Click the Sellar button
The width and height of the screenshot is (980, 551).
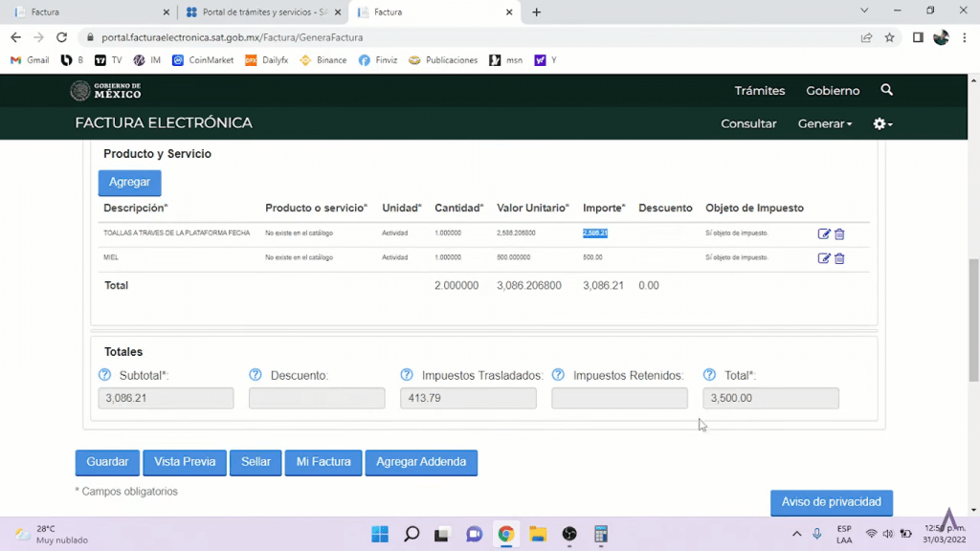tap(256, 462)
